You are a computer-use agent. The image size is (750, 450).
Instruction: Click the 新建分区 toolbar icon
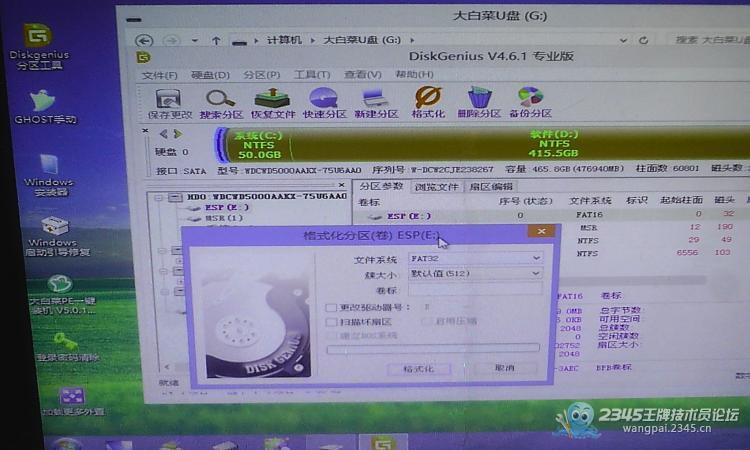point(376,103)
